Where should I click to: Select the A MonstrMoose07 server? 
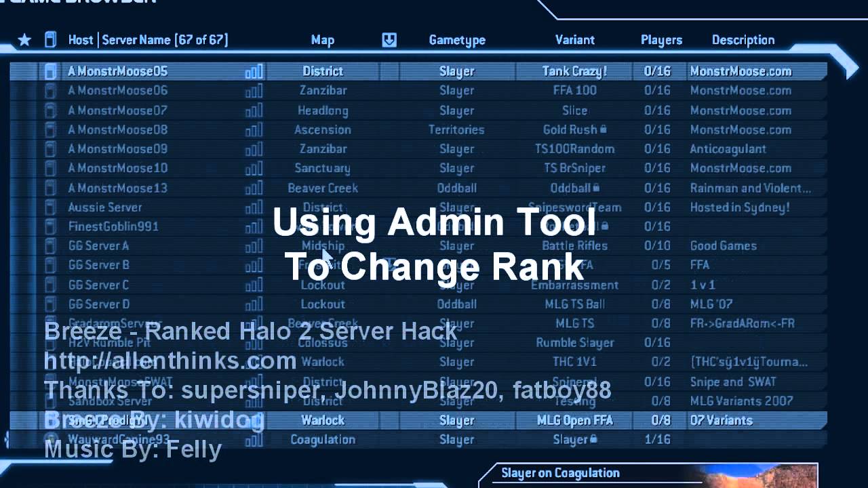tap(418, 110)
